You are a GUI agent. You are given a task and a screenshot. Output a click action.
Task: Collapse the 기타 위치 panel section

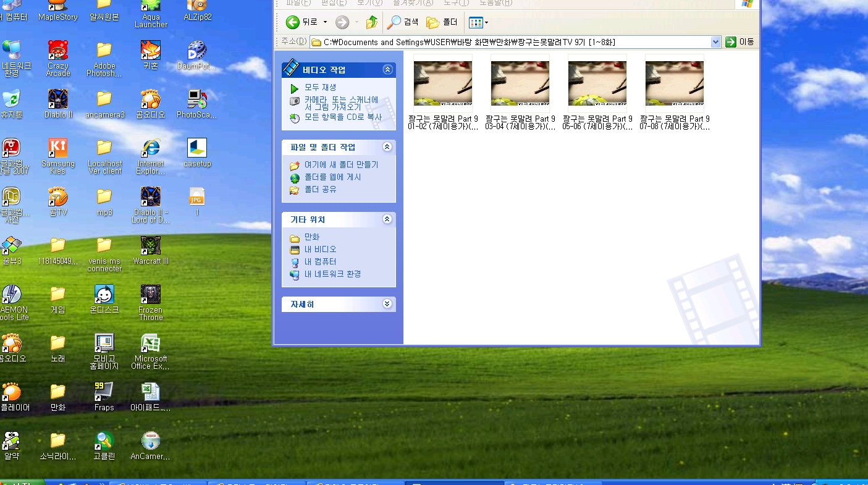(387, 219)
